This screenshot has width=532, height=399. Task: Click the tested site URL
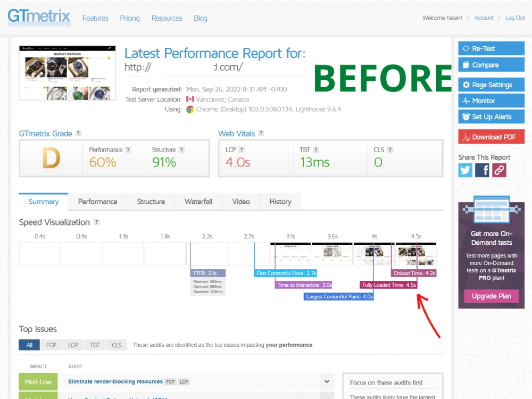pos(184,67)
